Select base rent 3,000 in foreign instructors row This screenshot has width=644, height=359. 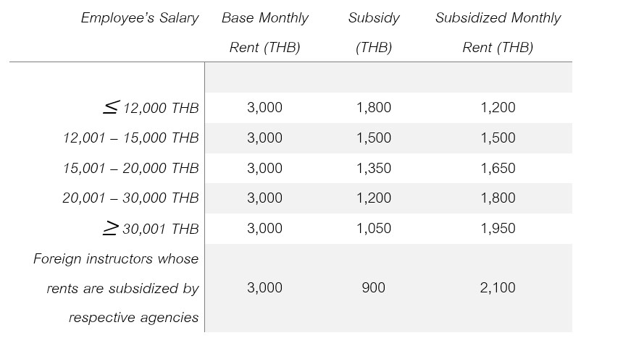coord(264,288)
